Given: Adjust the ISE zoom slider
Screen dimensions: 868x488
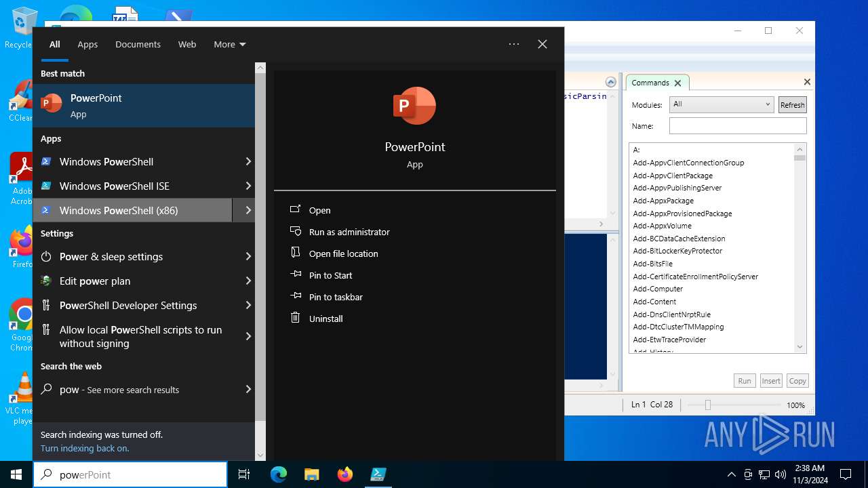Looking at the screenshot, I should point(707,405).
